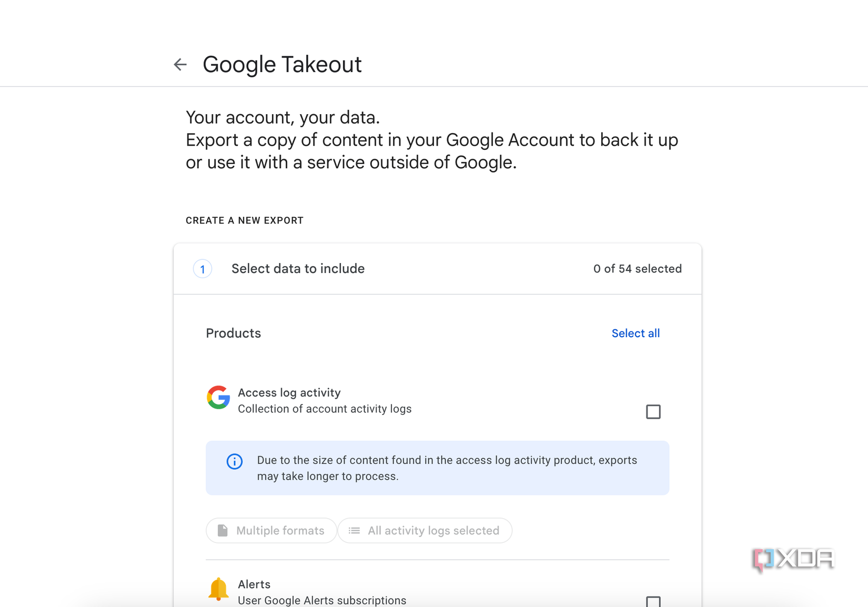Check the Access log activity checkbox

coord(653,411)
